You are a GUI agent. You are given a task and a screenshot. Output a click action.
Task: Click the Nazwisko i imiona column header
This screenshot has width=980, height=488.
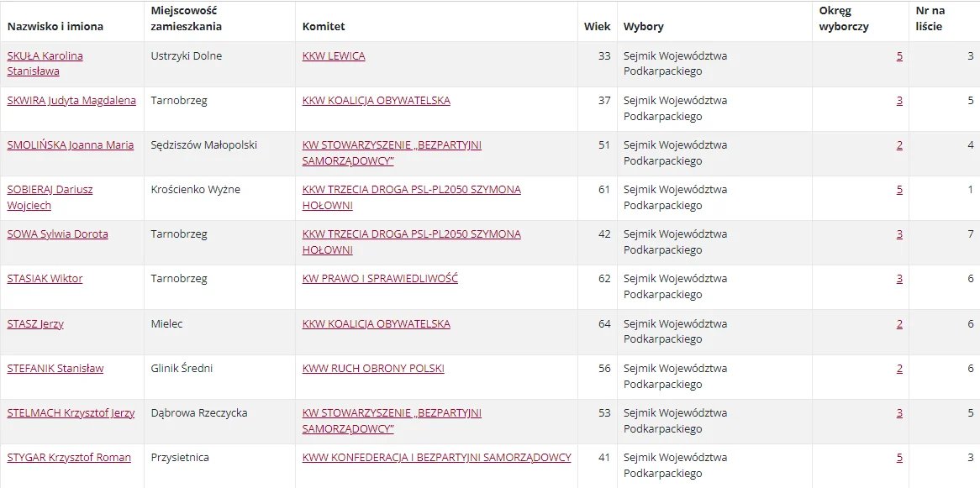(x=55, y=27)
